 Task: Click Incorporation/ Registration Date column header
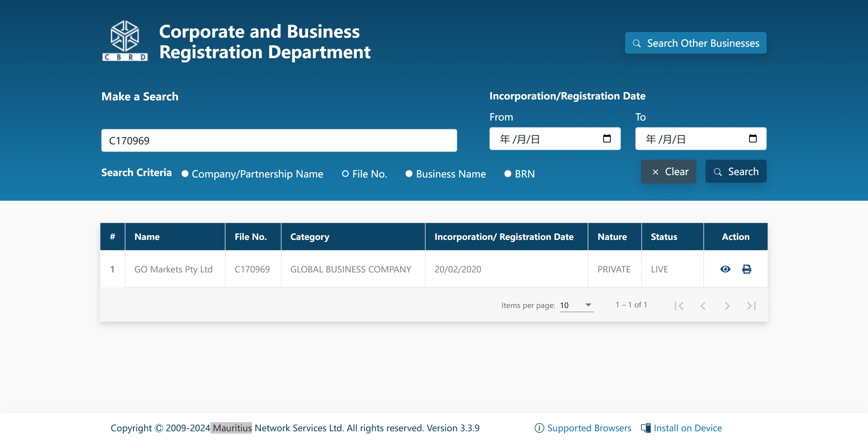point(506,237)
